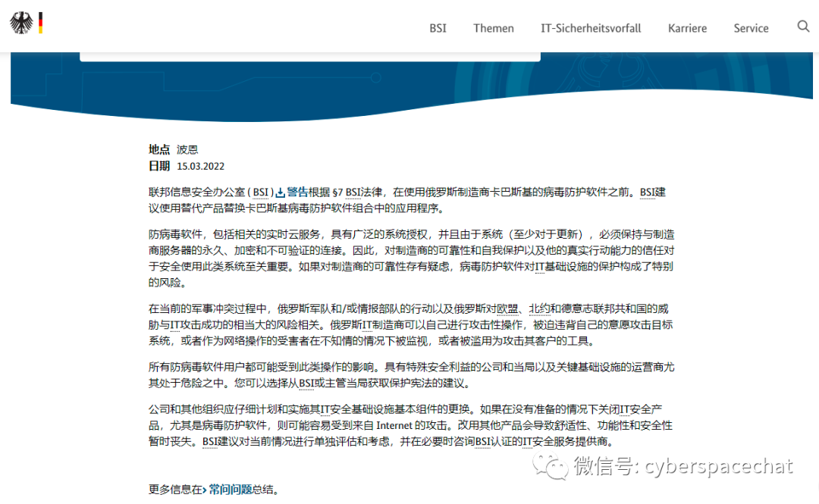Open the Themen menu
This screenshot has height=504, width=819.
[x=494, y=28]
